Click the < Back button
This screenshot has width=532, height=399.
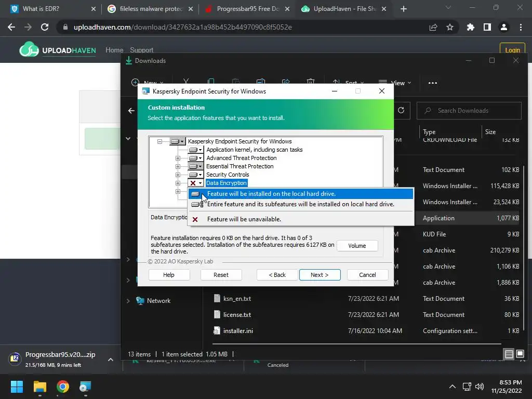277,275
